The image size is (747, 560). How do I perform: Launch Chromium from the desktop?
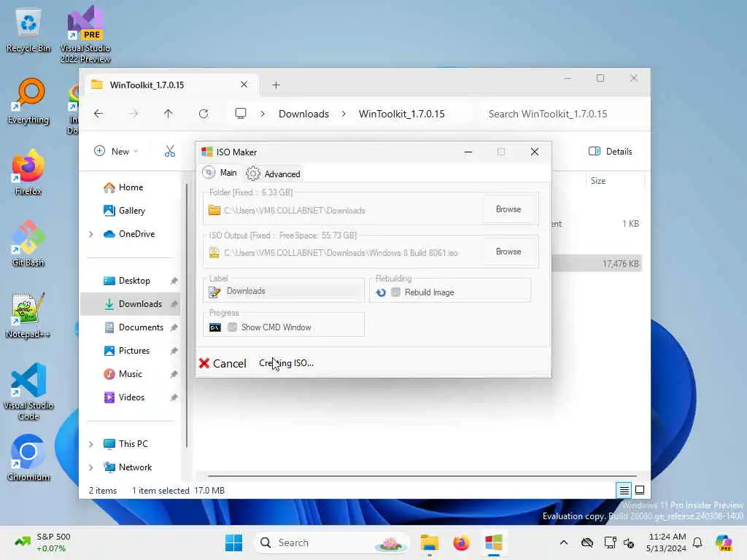[x=28, y=458]
